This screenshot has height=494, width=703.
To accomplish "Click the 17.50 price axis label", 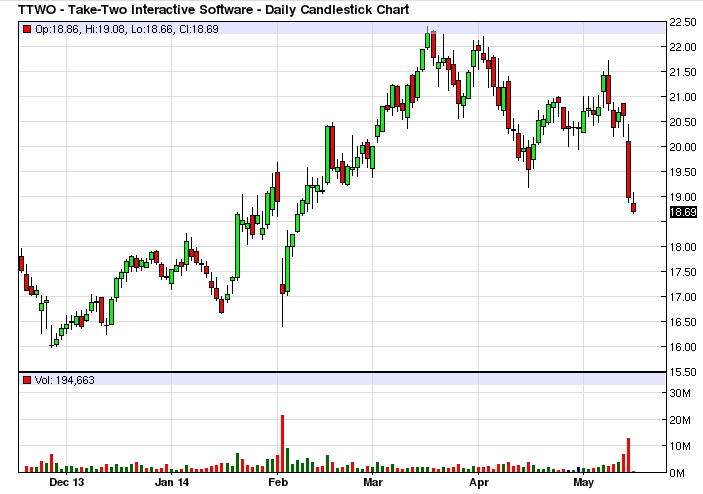I will point(682,272).
